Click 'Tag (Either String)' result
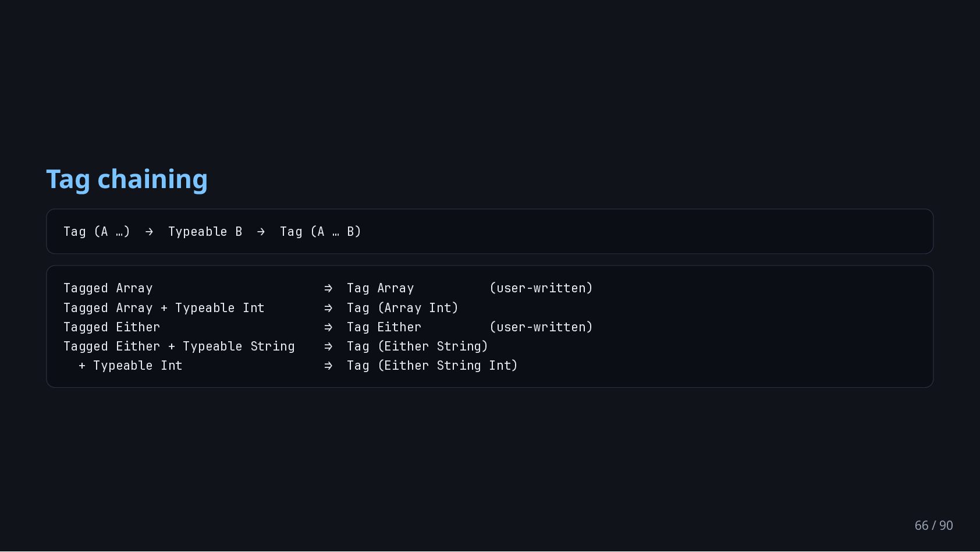 tap(417, 346)
